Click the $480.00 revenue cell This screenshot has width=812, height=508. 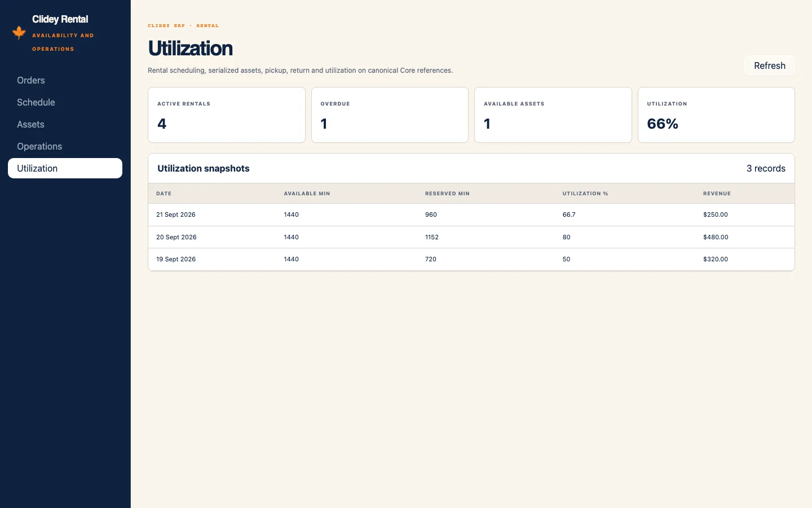click(716, 237)
